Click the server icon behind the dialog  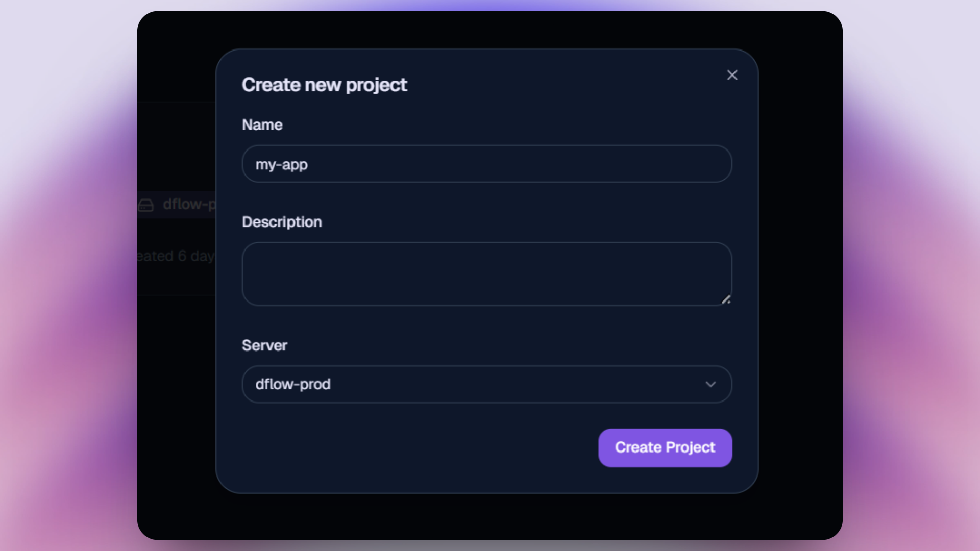146,205
